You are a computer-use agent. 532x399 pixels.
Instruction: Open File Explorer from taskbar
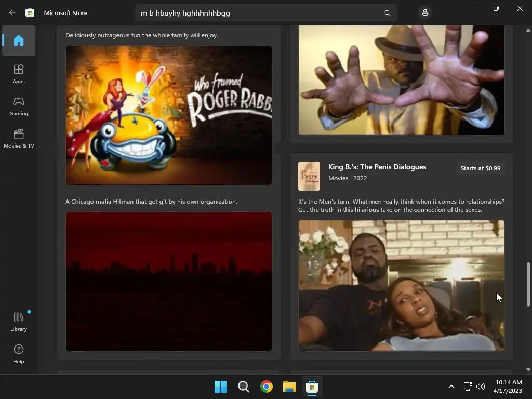pyautogui.click(x=289, y=387)
